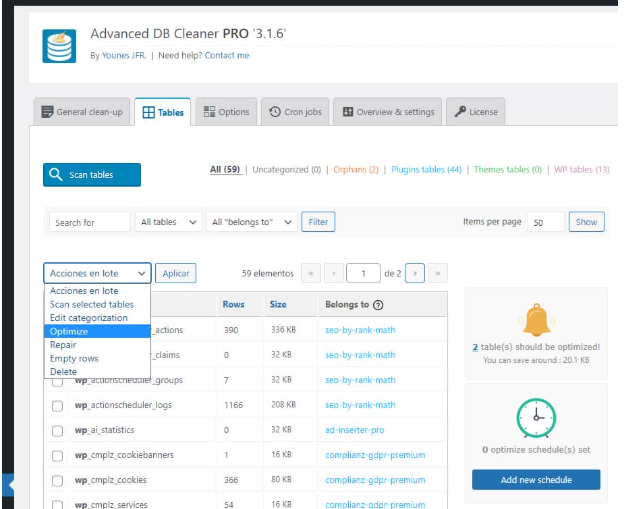Click wp_cmplz_cookiebanners table name
The height and width of the screenshot is (509, 633).
point(124,455)
